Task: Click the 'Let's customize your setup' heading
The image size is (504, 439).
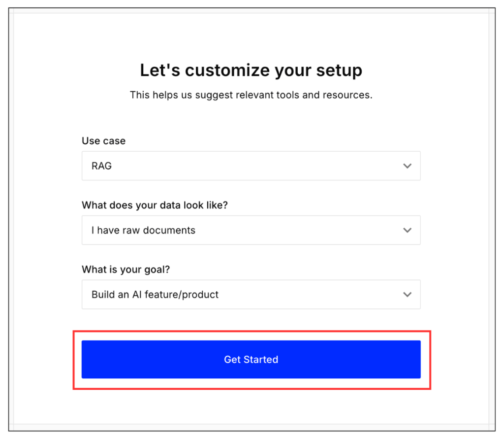Action: [251, 70]
